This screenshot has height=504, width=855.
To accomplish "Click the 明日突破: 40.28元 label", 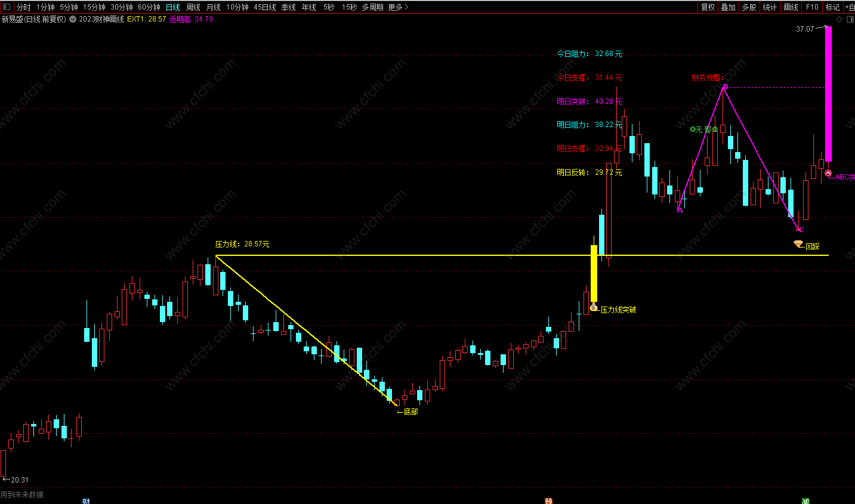I will click(x=589, y=101).
